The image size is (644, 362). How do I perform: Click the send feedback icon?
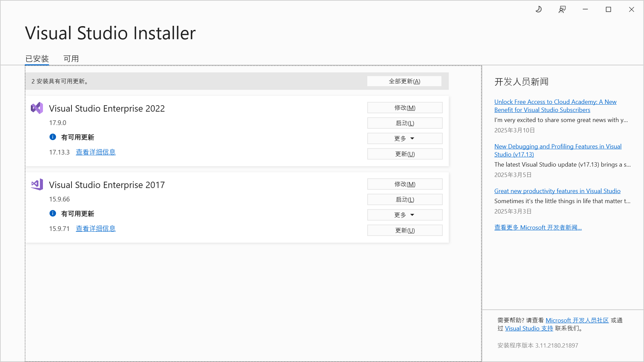(x=562, y=9)
